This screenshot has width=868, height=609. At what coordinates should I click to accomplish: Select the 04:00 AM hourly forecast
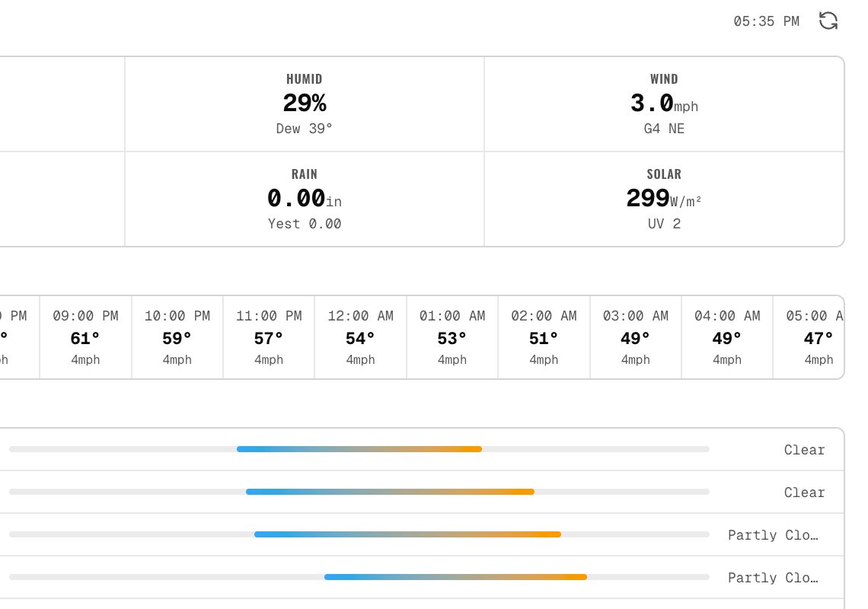pos(727,337)
